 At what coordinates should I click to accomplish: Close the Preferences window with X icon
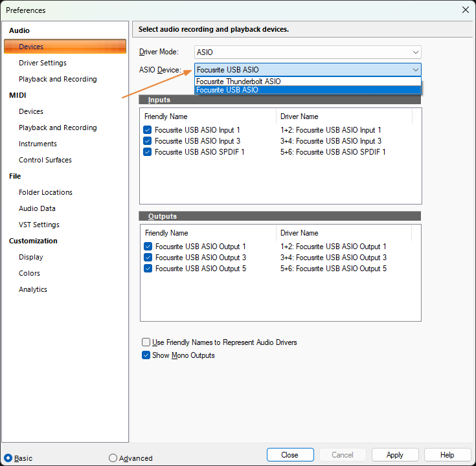tap(466, 10)
